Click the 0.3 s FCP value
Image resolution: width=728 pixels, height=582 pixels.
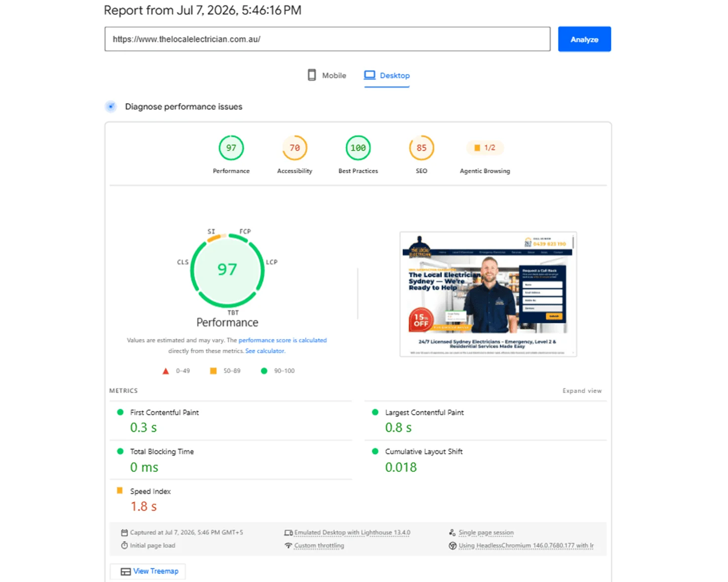pyautogui.click(x=144, y=427)
